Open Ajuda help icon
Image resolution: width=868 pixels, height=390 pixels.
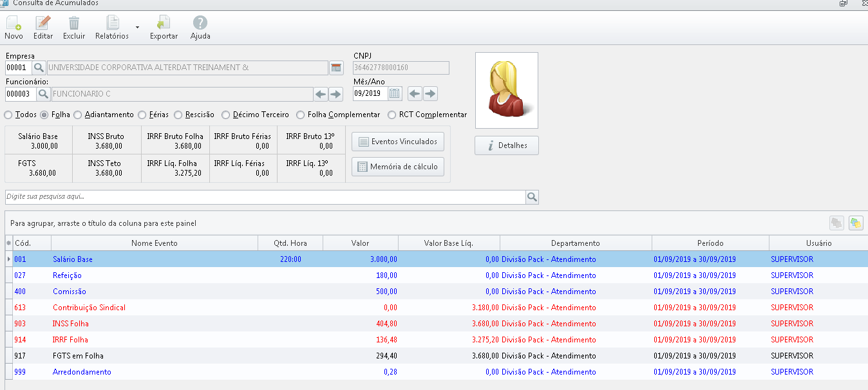(200, 23)
